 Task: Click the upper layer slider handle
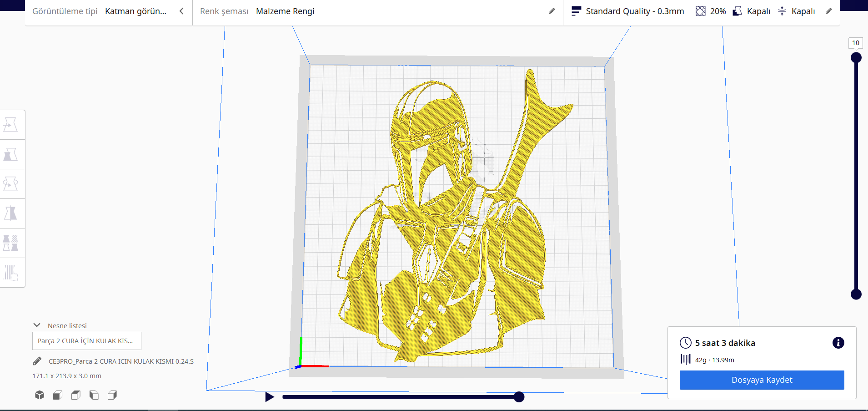point(856,57)
